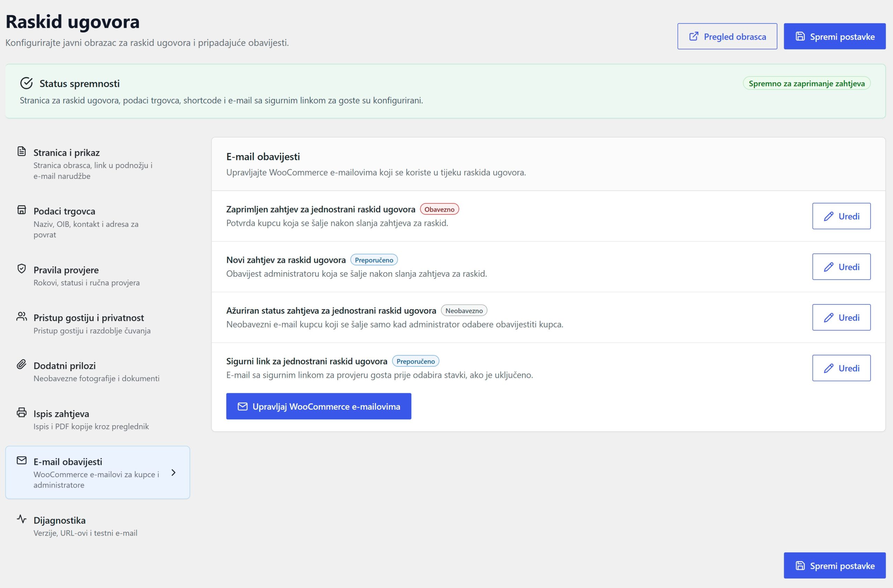Click the Sigurni link za jednostrani raskid title

pos(307,361)
